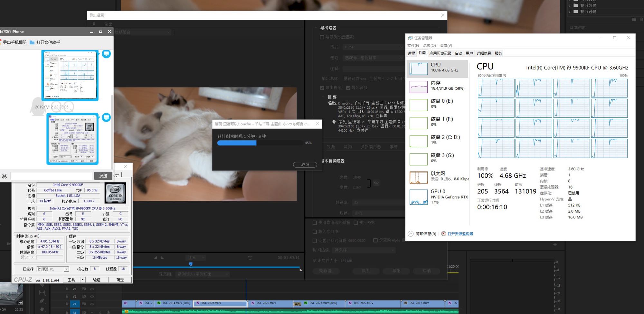644x314 pixels.
Task: Click the computer avatar beside the CPU-Z chat image
Action: 106,117
